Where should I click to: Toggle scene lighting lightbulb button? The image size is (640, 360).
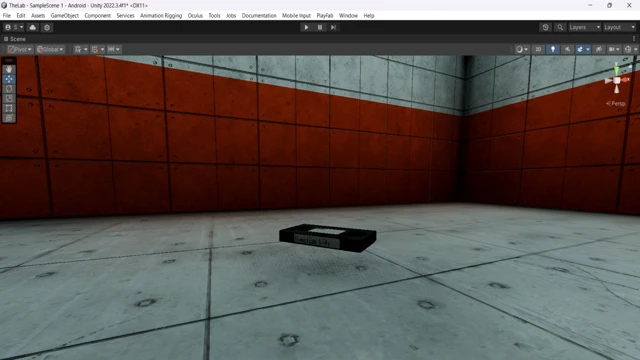(x=553, y=49)
